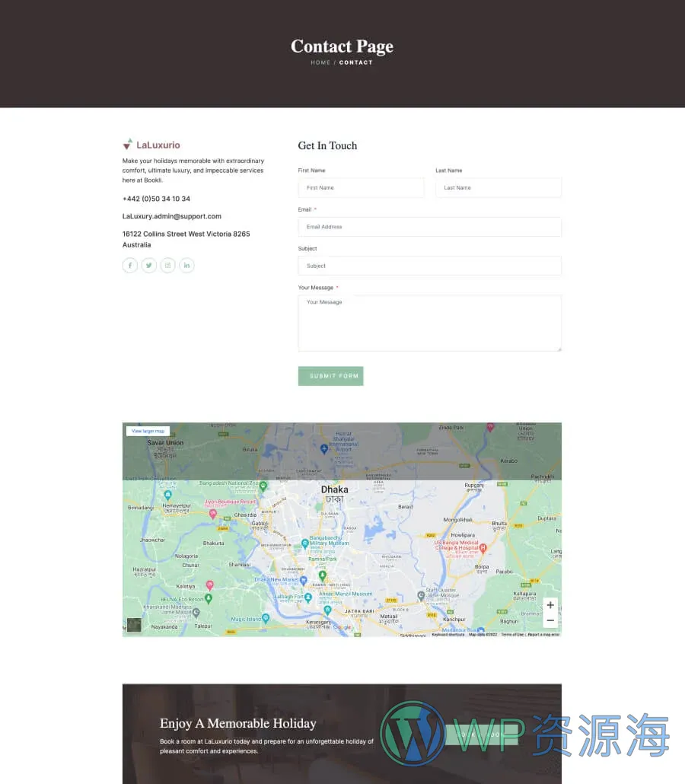This screenshot has width=685, height=784.
Task: Click the US-Bangla Medical College hospital pin
Action: point(483,548)
